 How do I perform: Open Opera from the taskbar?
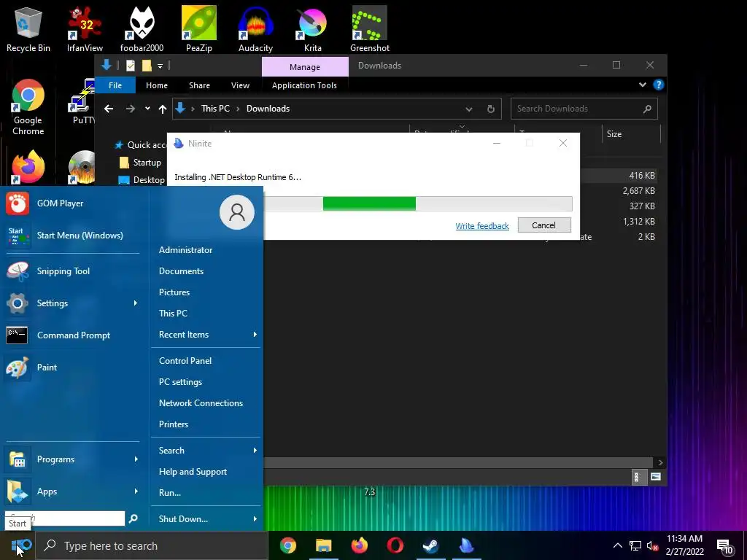[x=395, y=545]
